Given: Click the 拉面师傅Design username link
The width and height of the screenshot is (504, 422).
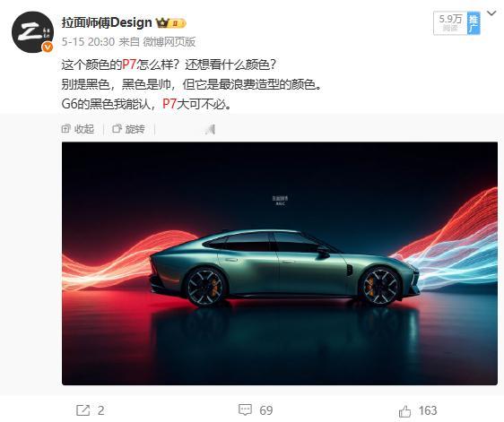Looking at the screenshot, I should point(107,22).
